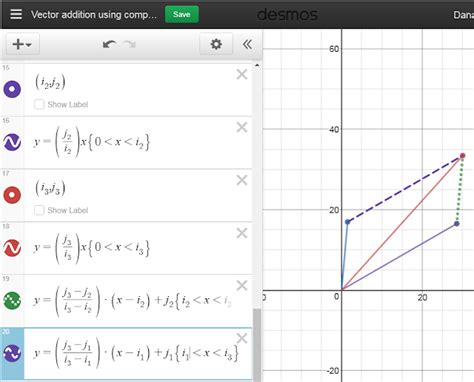Image resolution: width=474 pixels, height=382 pixels.
Task: Click the purple point at end of lower vector
Action: [457, 224]
